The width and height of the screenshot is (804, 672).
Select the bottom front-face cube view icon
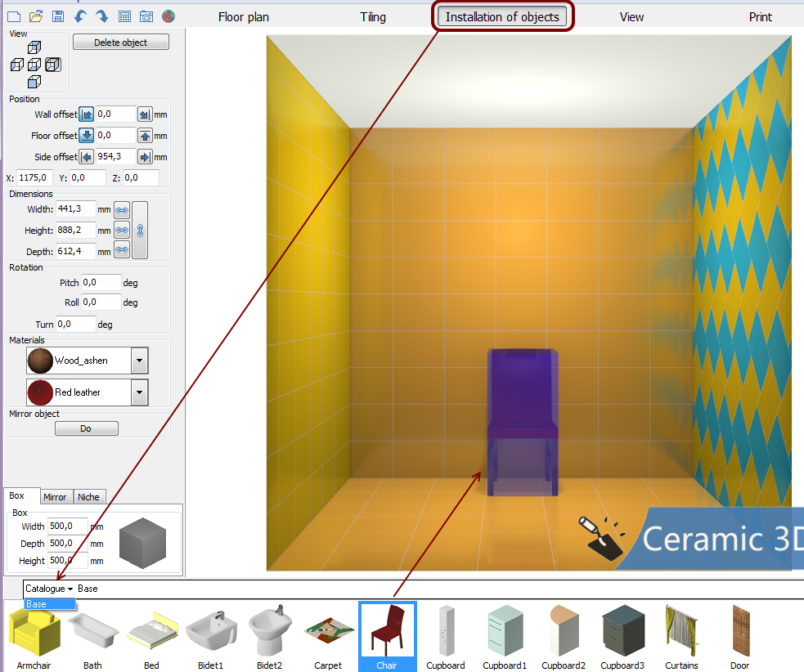(34, 82)
